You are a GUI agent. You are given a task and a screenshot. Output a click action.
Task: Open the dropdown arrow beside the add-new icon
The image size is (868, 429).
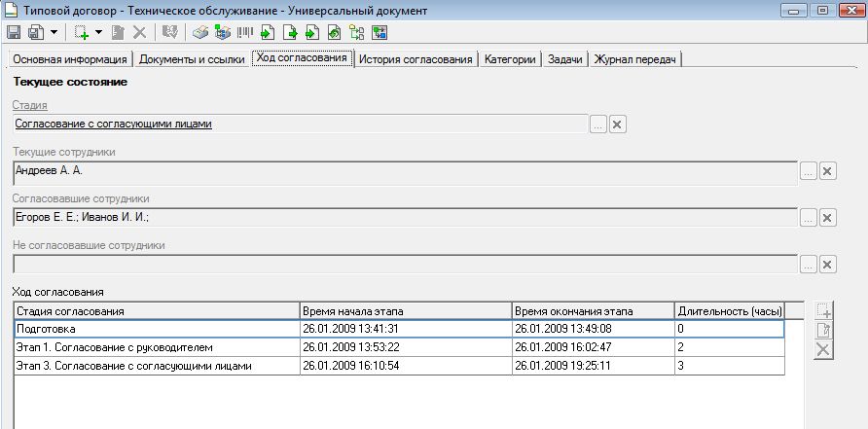[98, 33]
